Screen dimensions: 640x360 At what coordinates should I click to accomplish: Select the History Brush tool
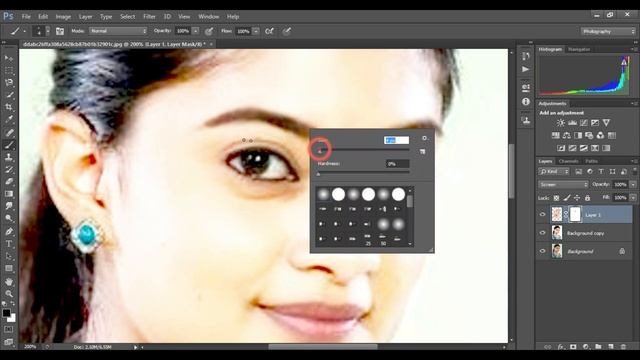click(x=9, y=169)
